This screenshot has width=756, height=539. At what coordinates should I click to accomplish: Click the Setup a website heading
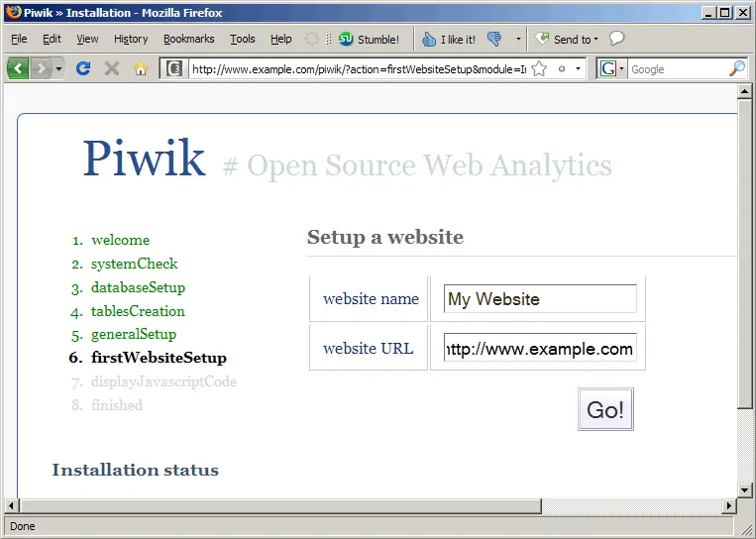click(385, 237)
